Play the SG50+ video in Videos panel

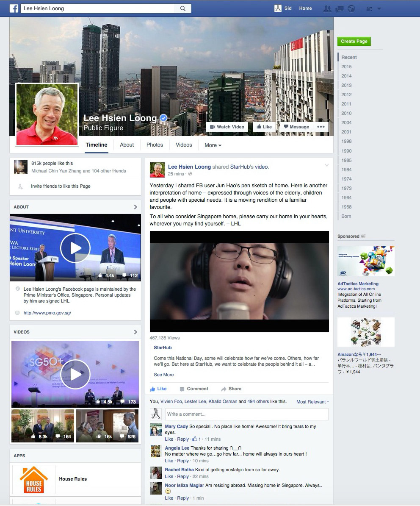(75, 374)
